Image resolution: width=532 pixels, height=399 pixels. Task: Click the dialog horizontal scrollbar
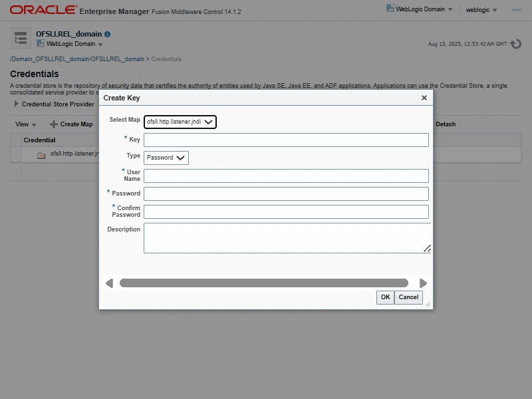(263, 283)
